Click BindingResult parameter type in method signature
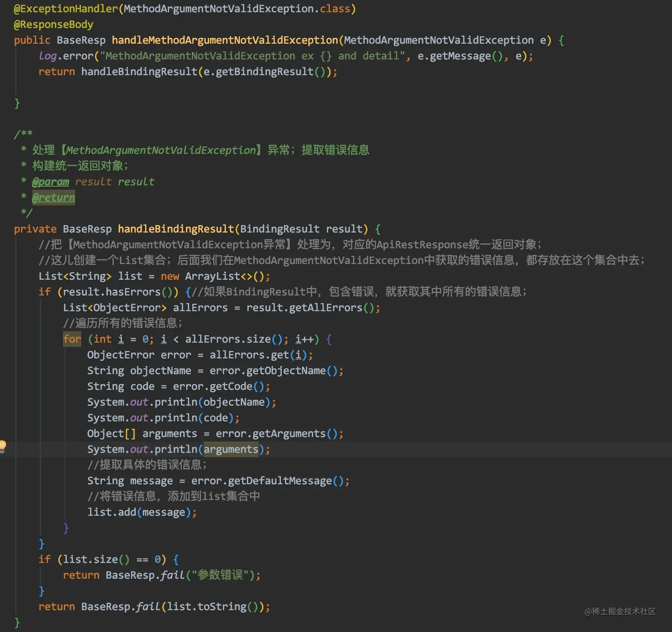 pos(280,229)
